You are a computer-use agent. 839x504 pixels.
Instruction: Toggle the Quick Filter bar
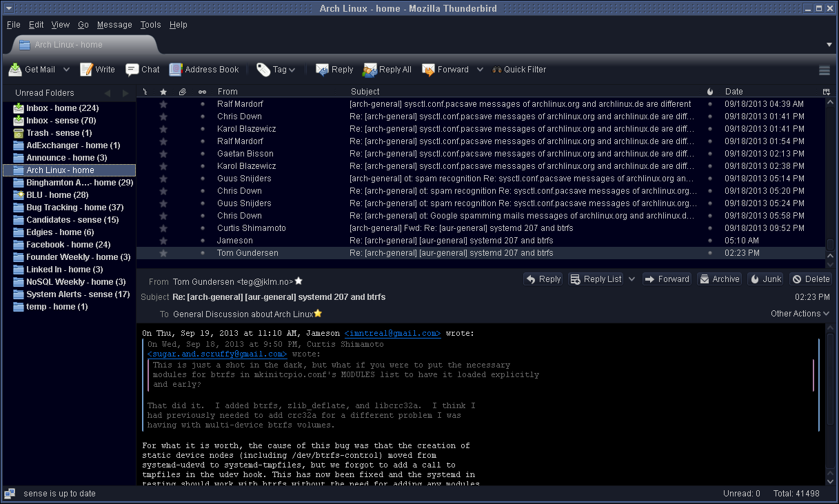(x=518, y=70)
